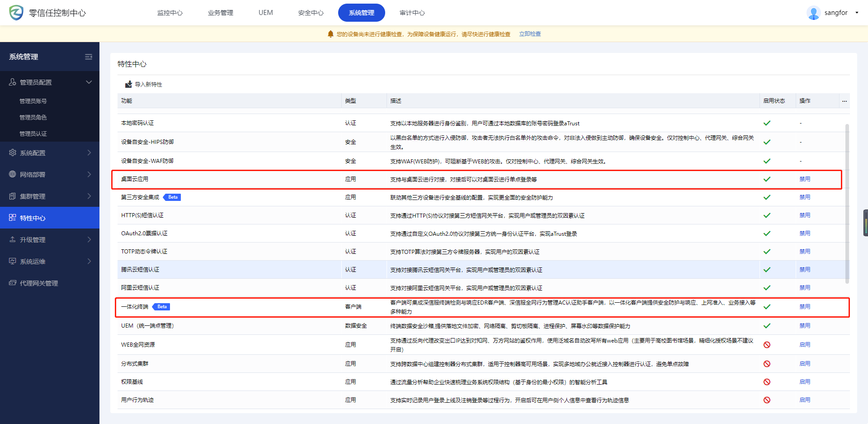Click the import new feature icon
Screen dimensions: 868x424
coord(128,85)
